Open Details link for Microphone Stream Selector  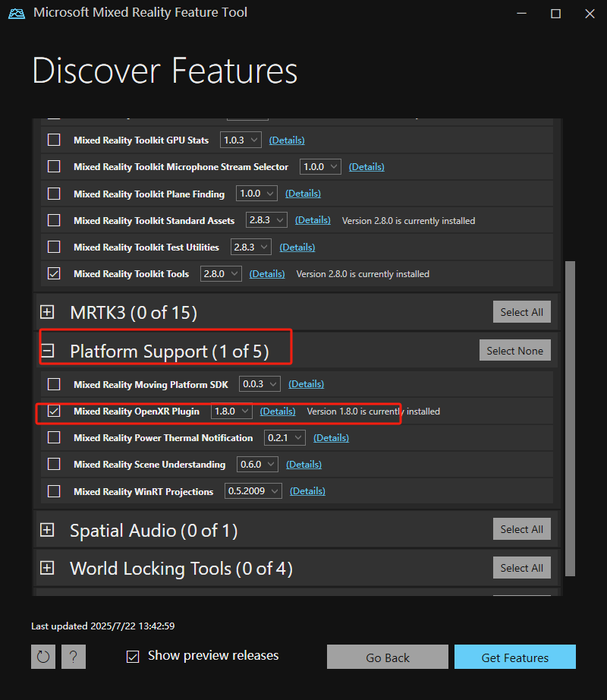click(366, 167)
